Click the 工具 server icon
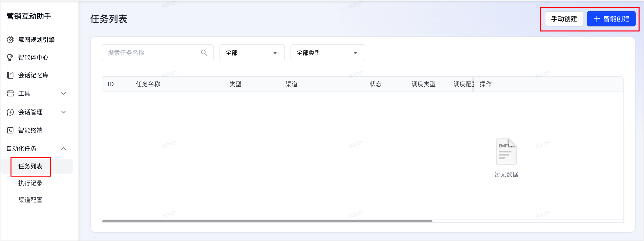644x241 pixels. (x=10, y=93)
